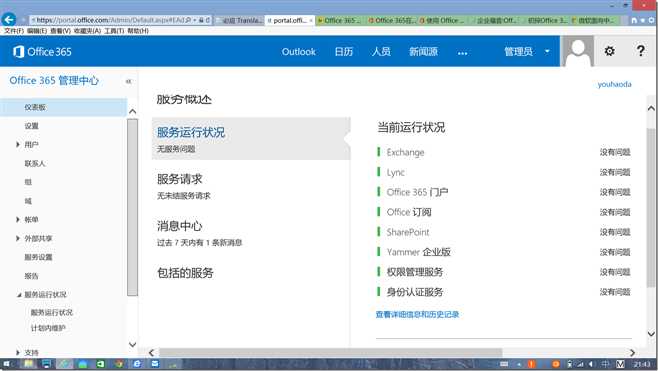
Task: Open the Outlook link in top bar
Action: coord(298,52)
